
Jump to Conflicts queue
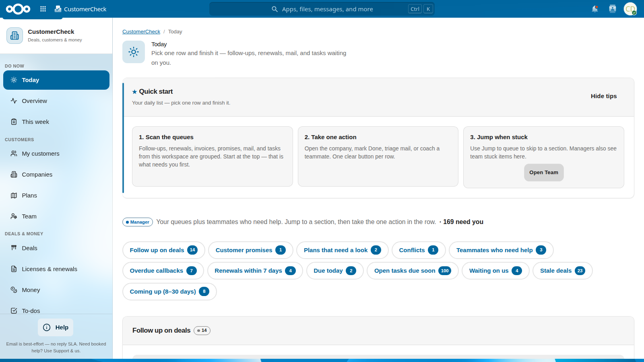coord(419,250)
